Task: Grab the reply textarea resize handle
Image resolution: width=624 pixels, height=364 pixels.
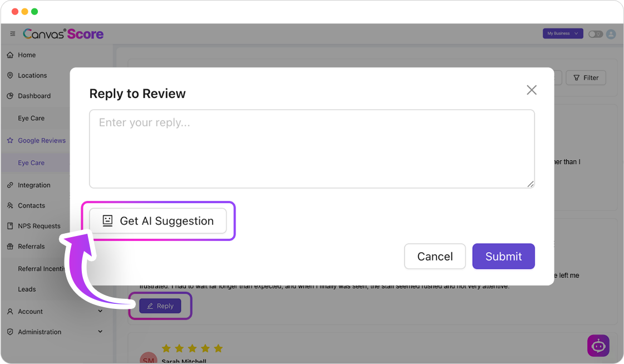Action: coord(530,184)
